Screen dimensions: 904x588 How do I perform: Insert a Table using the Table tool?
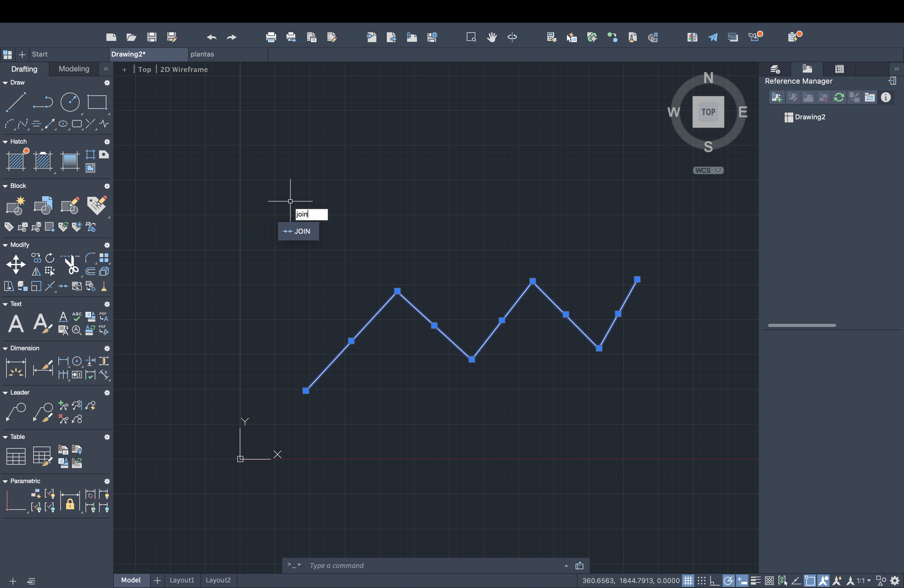tap(16, 457)
